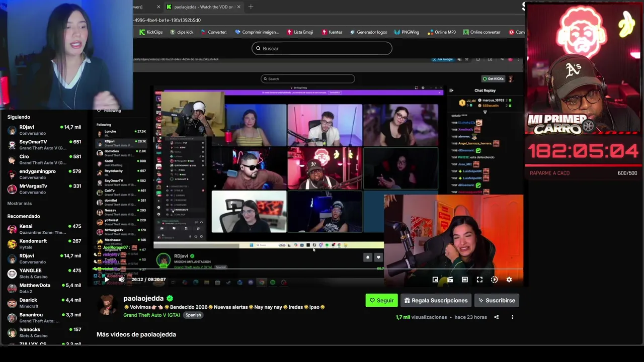The width and height of the screenshot is (644, 362).
Task: Close the paolaojedda VOD tab
Action: [x=238, y=7]
